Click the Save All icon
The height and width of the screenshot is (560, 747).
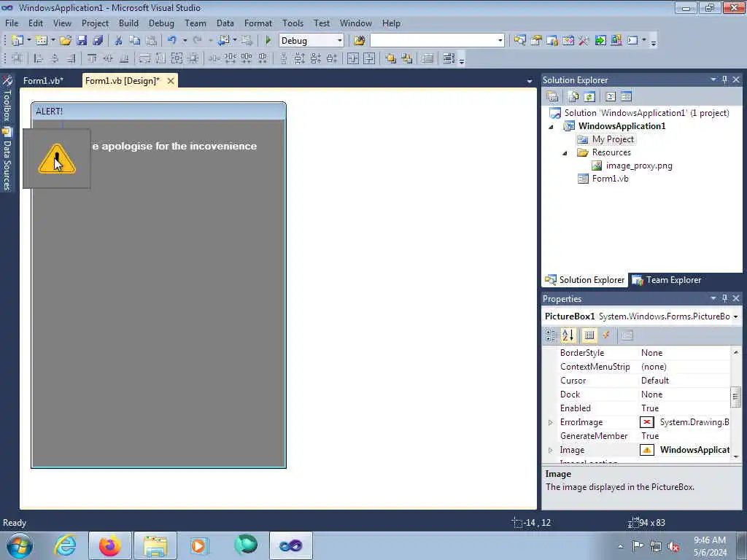coord(98,41)
